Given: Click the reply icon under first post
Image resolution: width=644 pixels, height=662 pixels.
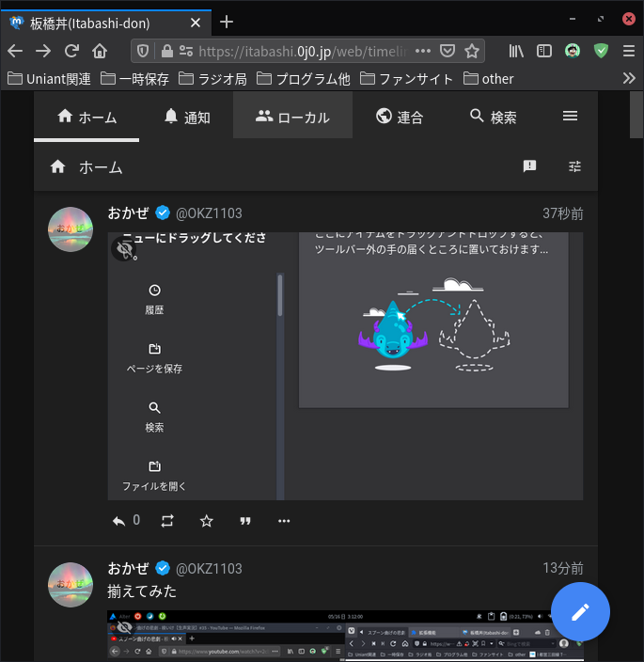Looking at the screenshot, I should (119, 520).
